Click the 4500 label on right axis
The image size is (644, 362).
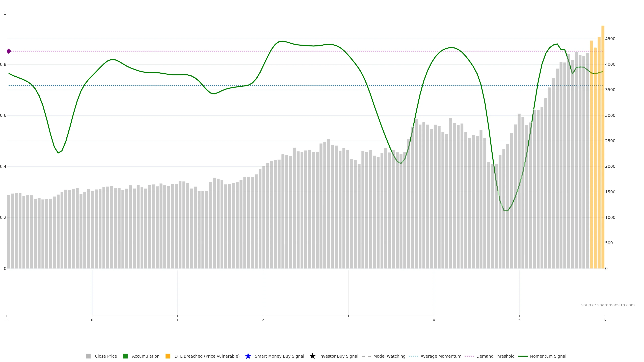pyautogui.click(x=610, y=39)
